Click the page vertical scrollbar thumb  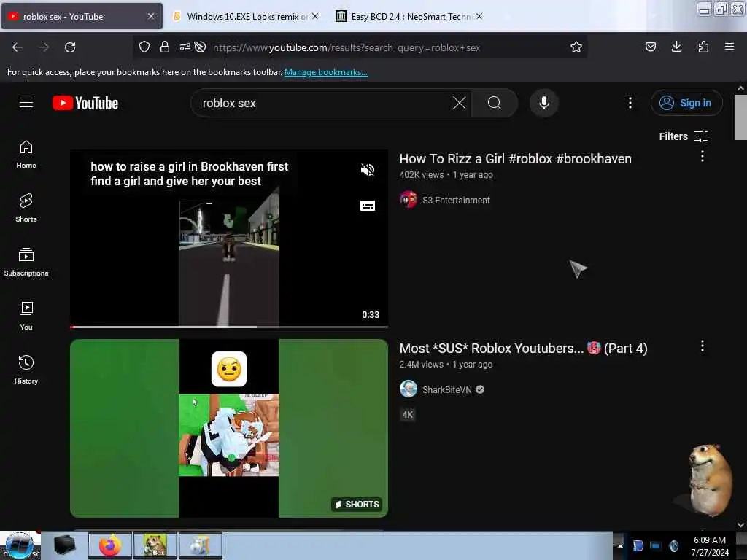click(x=740, y=117)
